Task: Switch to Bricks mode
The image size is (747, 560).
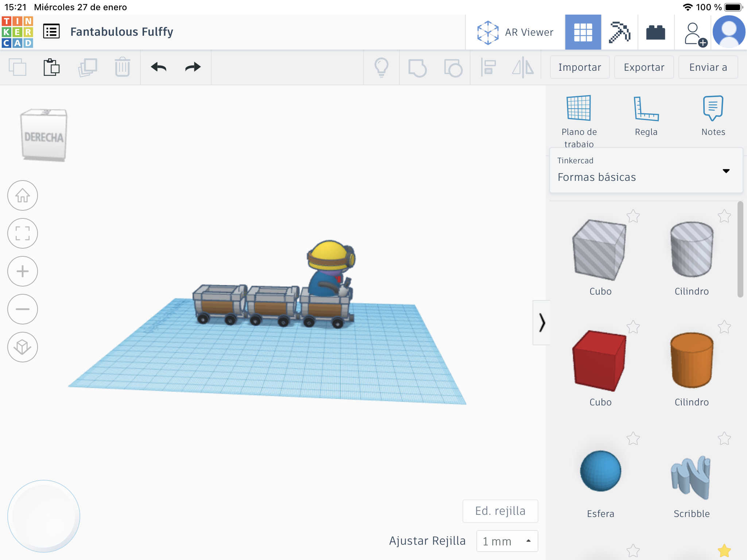Action: (x=655, y=32)
